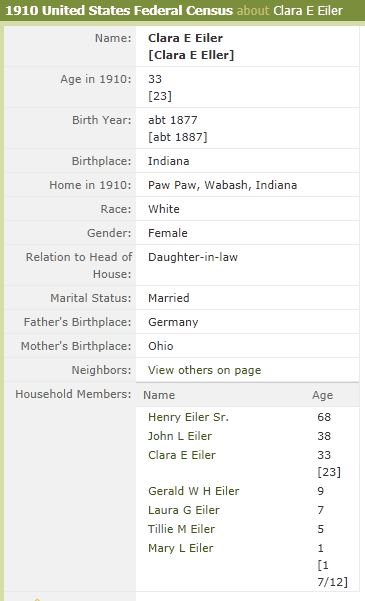Image resolution: width=365 pixels, height=601 pixels.
Task: Click the alternate name [Clara E Eller]
Action: [x=191, y=55]
